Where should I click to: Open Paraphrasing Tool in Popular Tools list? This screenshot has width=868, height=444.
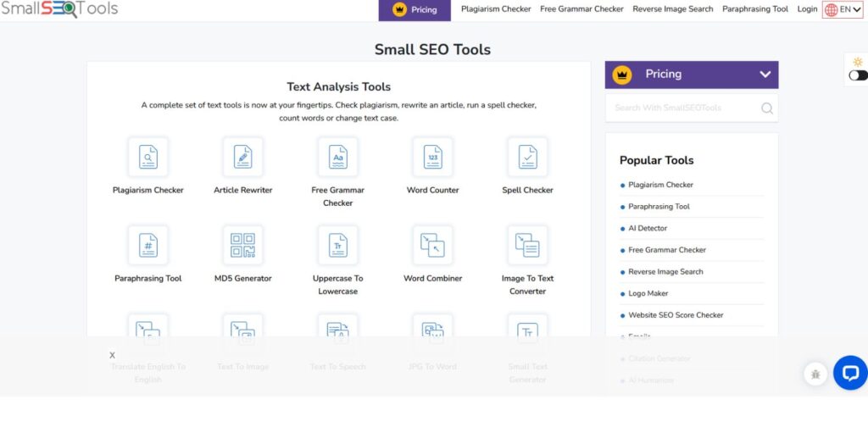click(x=659, y=207)
